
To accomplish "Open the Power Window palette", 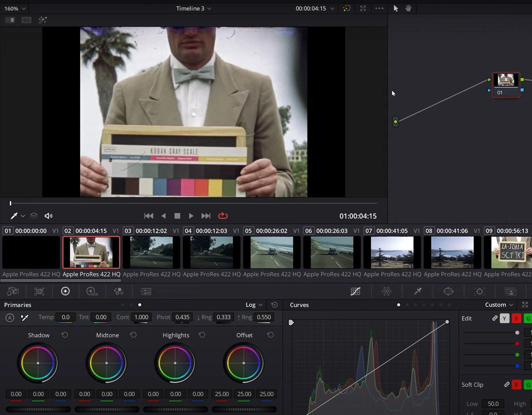I will [x=448, y=291].
